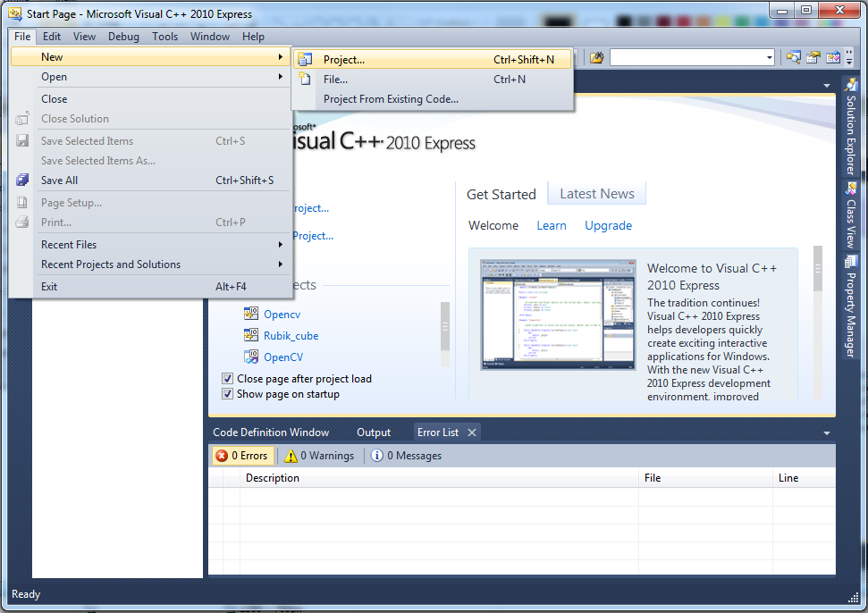The image size is (868, 613).
Task: Open the Tools menu
Action: tap(165, 37)
